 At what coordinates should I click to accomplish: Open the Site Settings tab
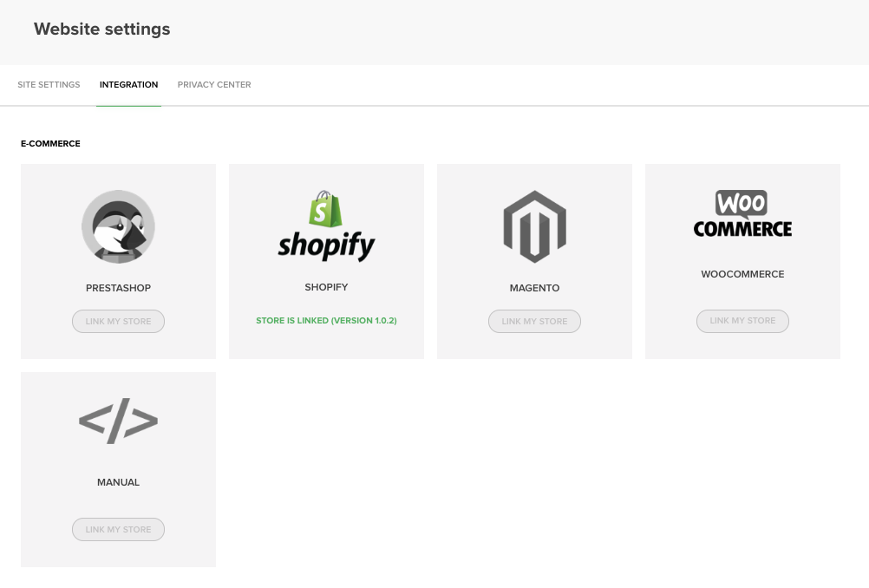point(49,85)
